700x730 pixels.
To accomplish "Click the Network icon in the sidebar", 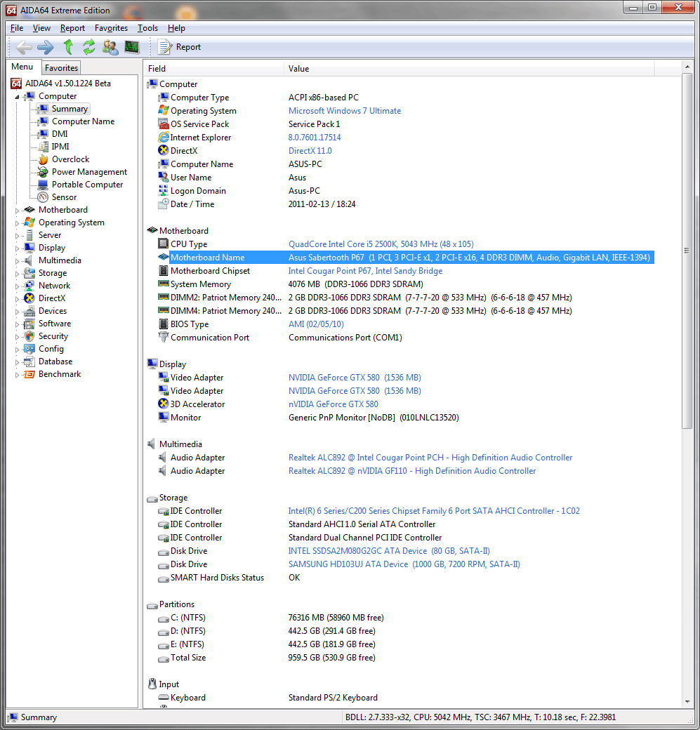I will pos(29,286).
